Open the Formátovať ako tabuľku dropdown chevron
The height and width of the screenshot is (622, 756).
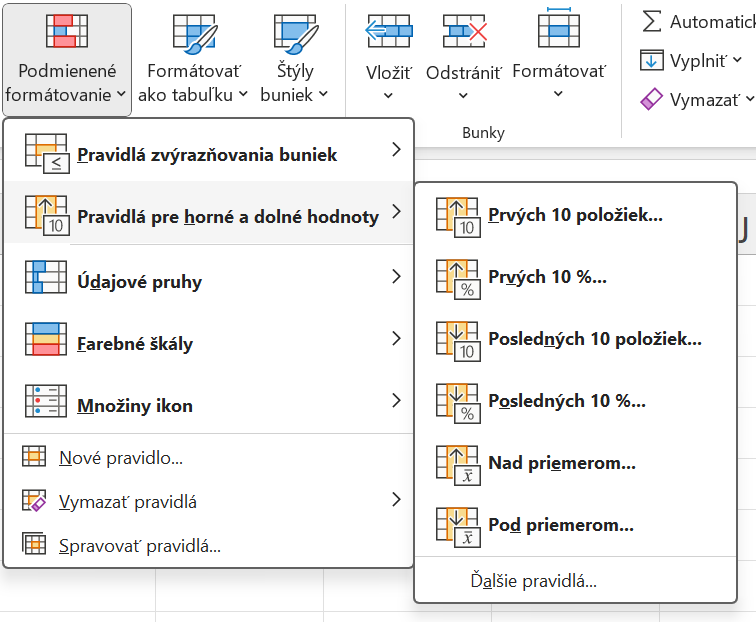pyautogui.click(x=243, y=94)
